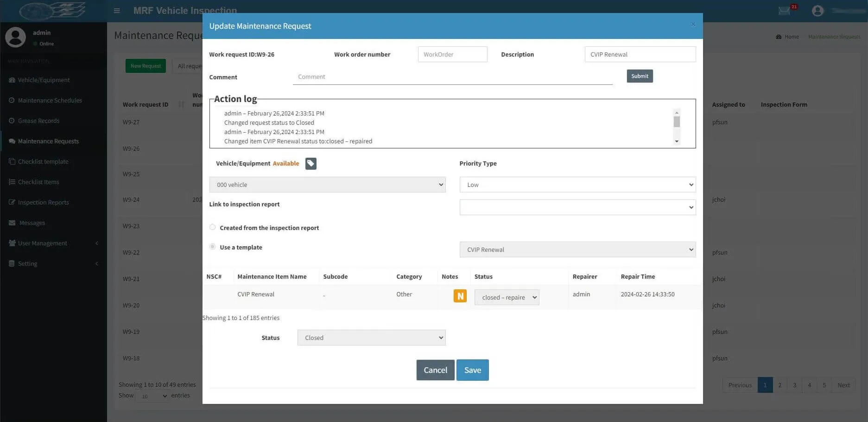
Task: Open the request Status Closed dropdown
Action: 371,338
